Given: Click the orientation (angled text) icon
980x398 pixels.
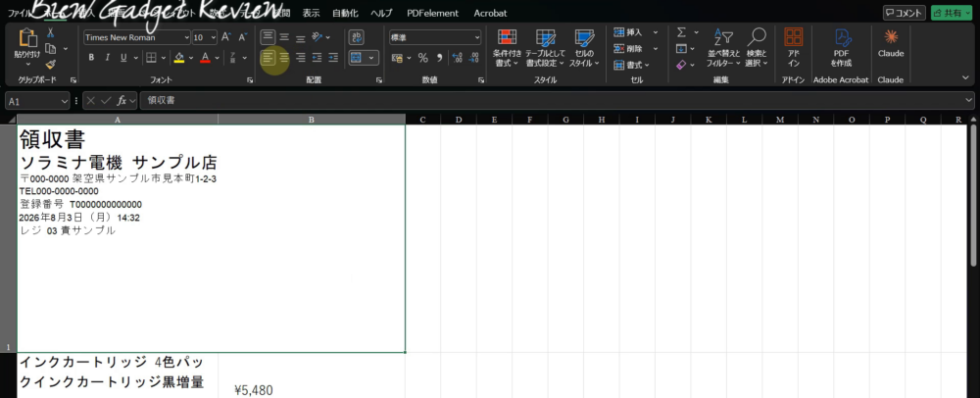Looking at the screenshot, I should click(x=317, y=37).
